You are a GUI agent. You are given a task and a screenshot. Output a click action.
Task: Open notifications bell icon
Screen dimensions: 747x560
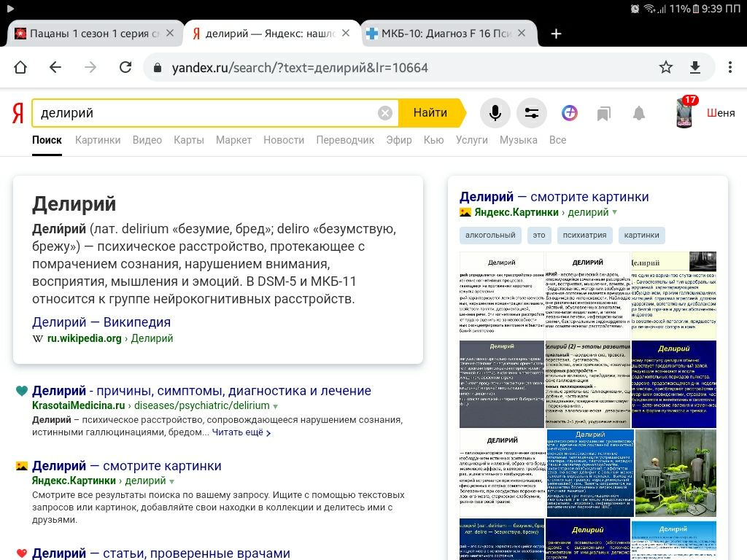639,113
